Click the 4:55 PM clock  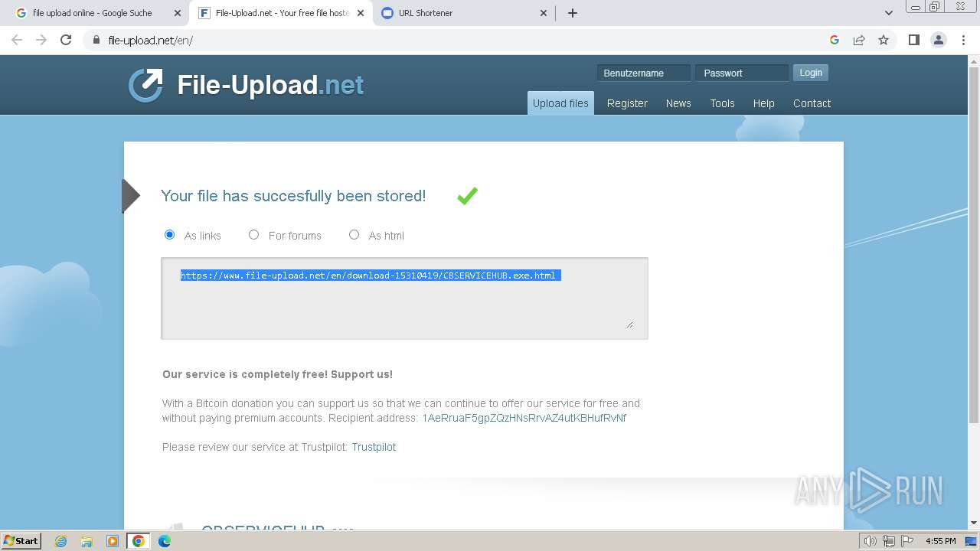pyautogui.click(x=940, y=541)
